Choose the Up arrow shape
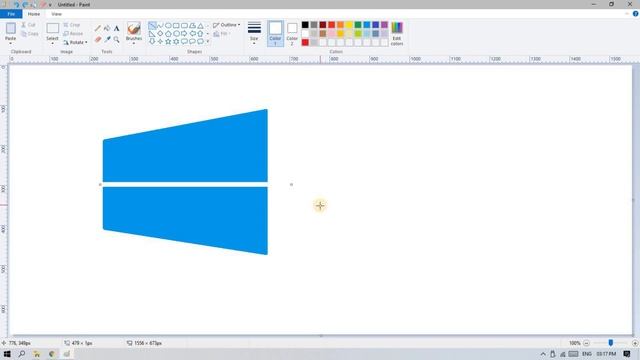The width and height of the screenshot is (640, 360). [x=200, y=33]
